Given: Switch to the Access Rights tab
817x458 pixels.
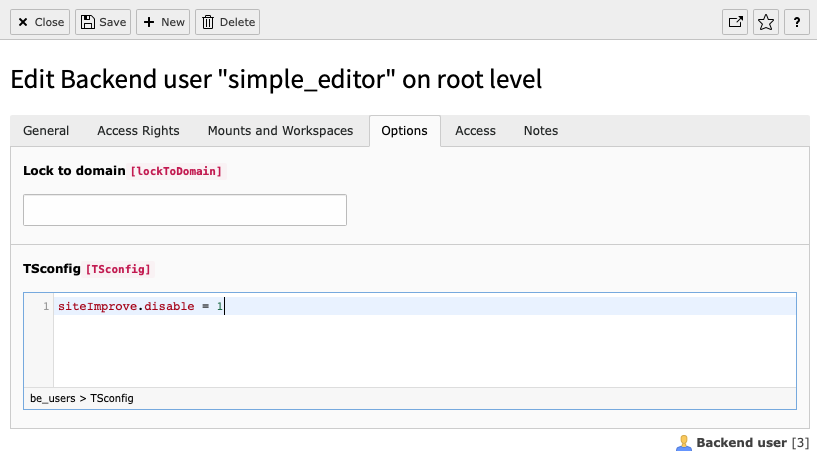Looking at the screenshot, I should 138,131.
